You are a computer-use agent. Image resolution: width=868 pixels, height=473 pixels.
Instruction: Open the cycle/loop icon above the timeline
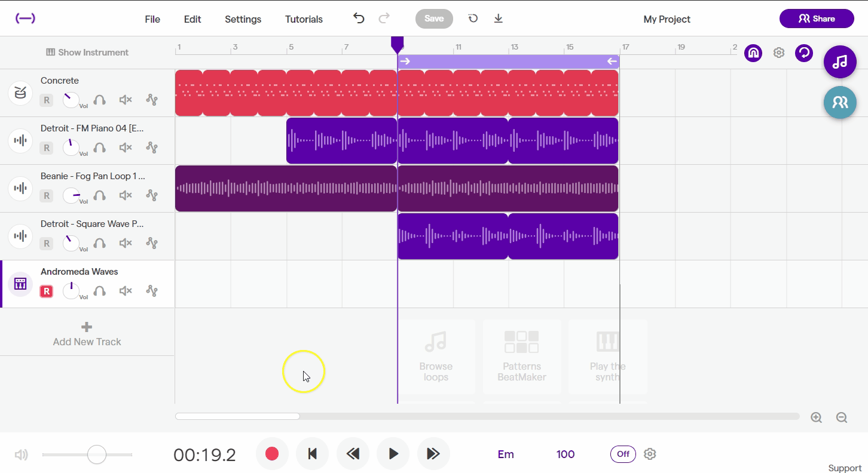(x=803, y=53)
